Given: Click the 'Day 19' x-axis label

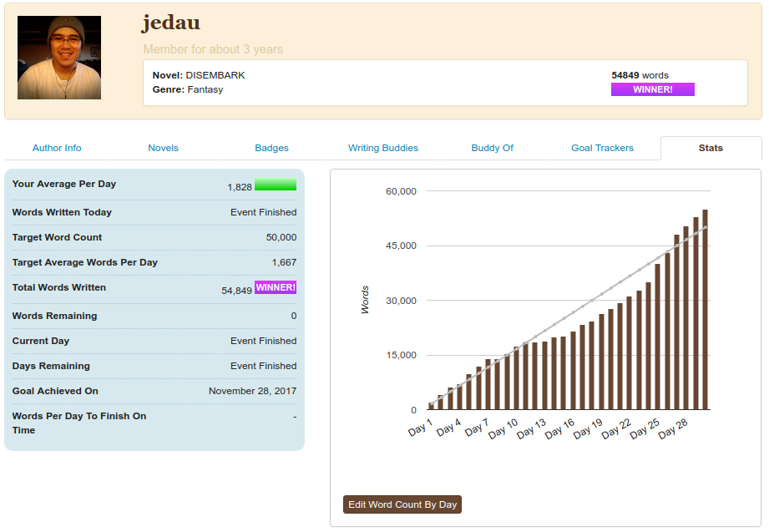Looking at the screenshot, I should (x=588, y=429).
